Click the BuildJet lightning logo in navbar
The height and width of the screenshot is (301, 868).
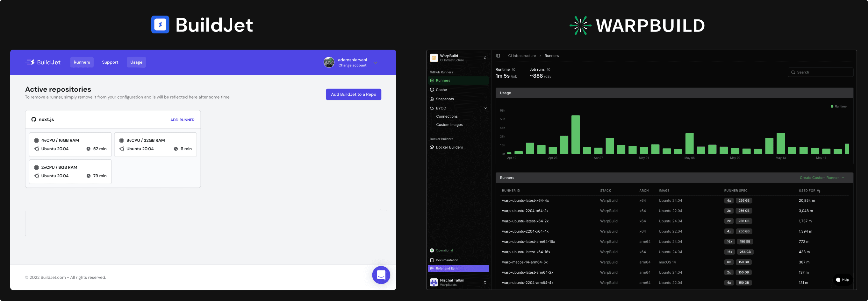pyautogui.click(x=30, y=62)
